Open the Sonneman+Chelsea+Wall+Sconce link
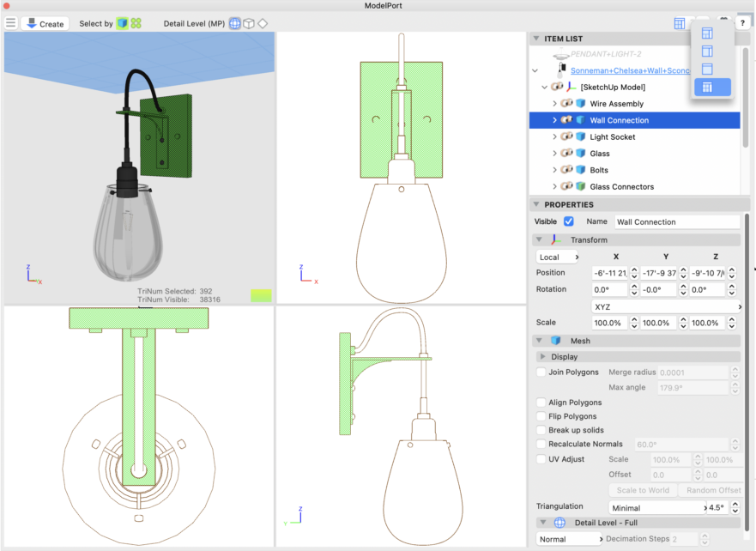756x551 pixels. pyautogui.click(x=631, y=70)
